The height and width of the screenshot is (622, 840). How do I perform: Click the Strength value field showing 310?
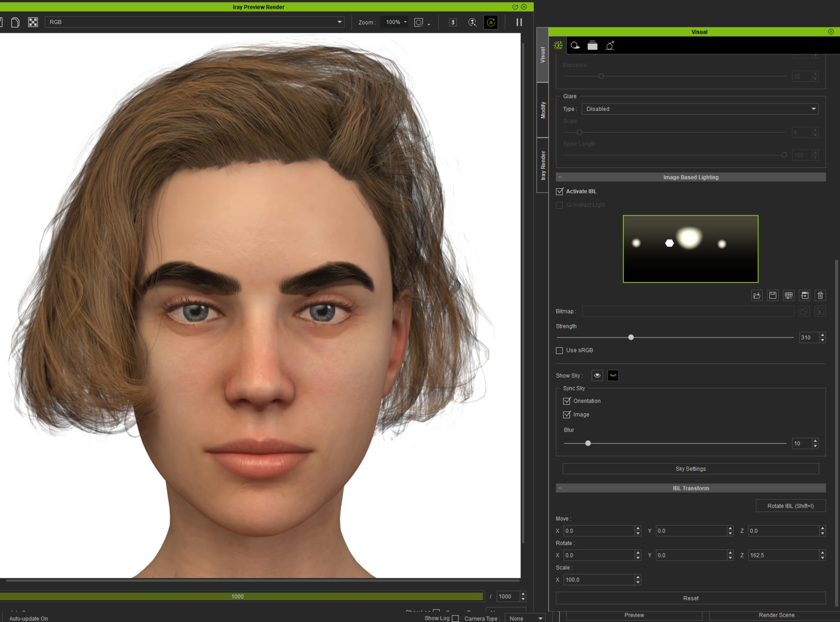pyautogui.click(x=809, y=337)
